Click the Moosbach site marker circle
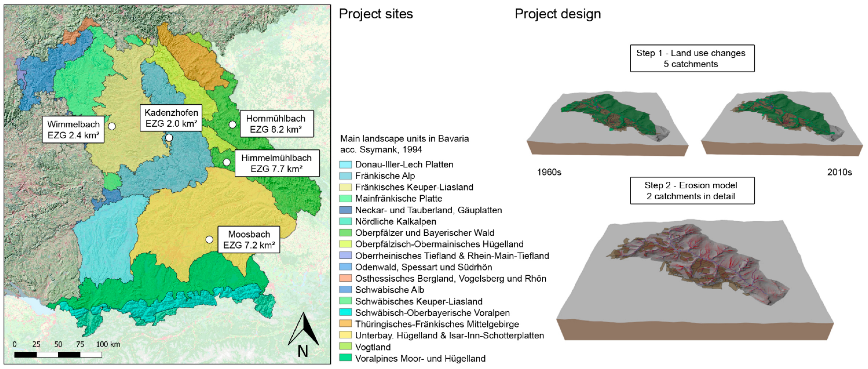This screenshot has height=369, width=868. 209,239
